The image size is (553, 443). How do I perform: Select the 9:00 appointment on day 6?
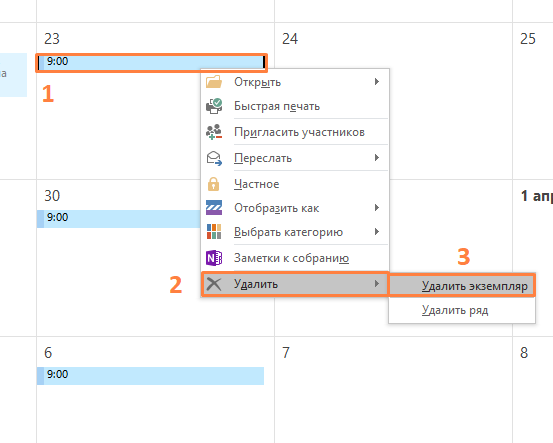(151, 376)
